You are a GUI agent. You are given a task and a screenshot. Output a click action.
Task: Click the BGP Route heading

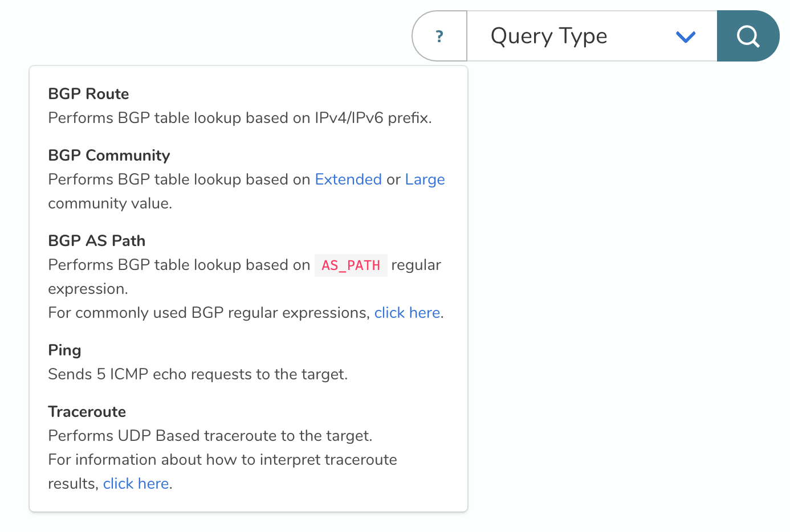pyautogui.click(x=88, y=94)
